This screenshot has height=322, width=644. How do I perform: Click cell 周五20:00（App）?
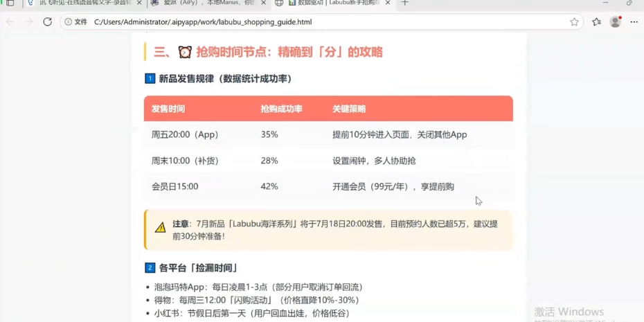tap(185, 135)
